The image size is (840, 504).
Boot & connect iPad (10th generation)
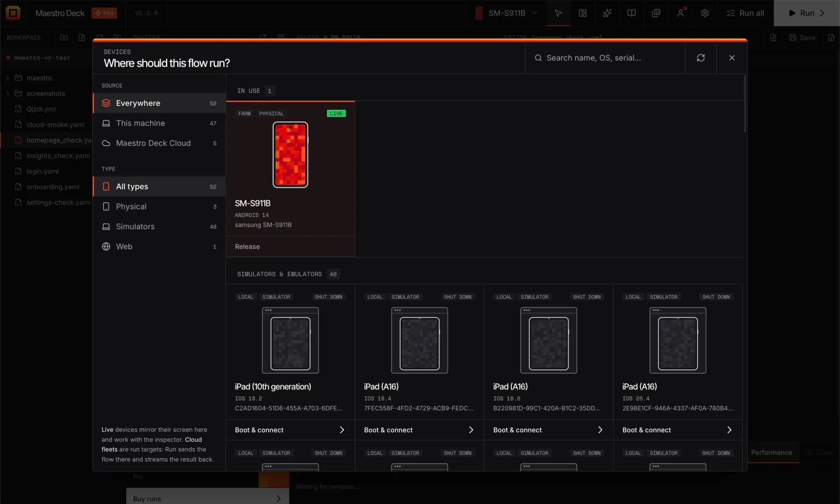point(290,430)
